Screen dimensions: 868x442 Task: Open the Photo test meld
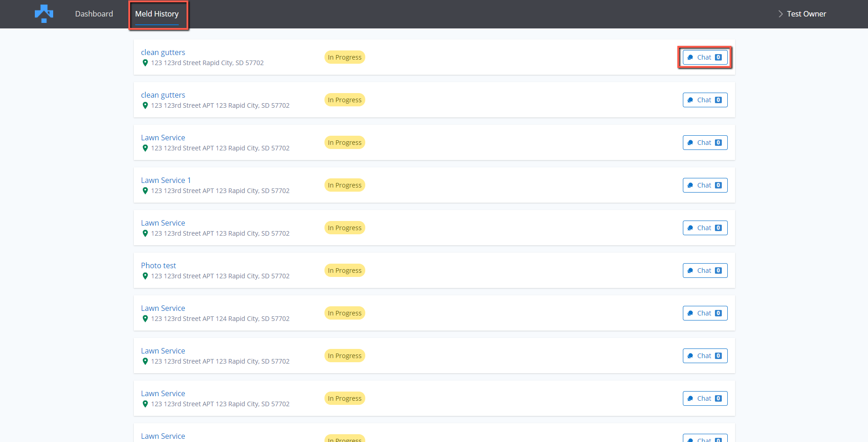click(x=158, y=265)
